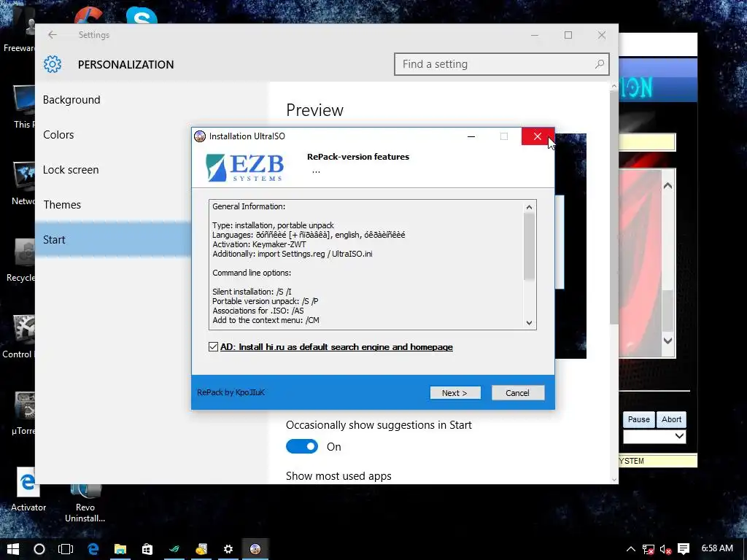Click the UltraISO installer taskbar icon
The width and height of the screenshot is (747, 560).
click(255, 549)
